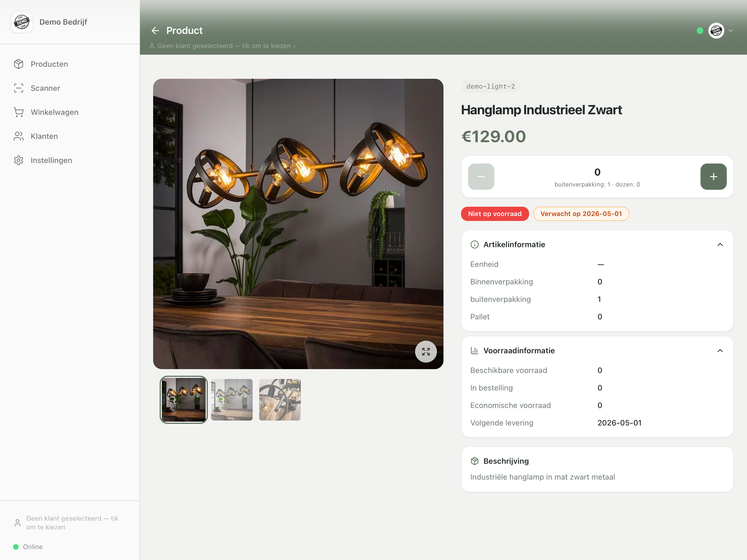Click the price €129.00

pos(493,136)
